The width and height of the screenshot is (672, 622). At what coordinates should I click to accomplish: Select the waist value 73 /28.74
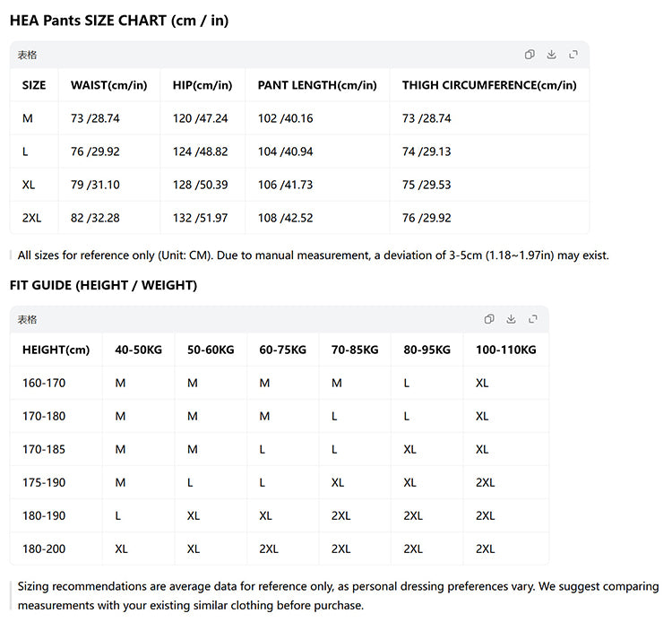[95, 118]
